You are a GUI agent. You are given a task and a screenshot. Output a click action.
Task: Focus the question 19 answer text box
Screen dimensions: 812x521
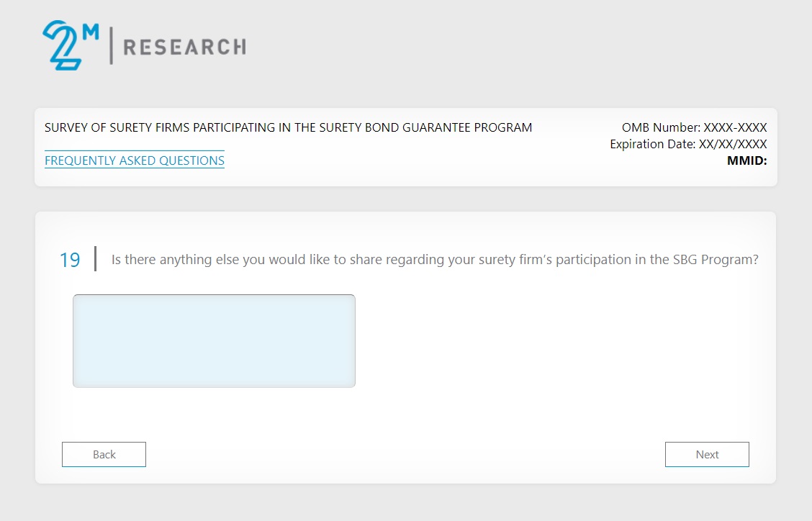214,341
